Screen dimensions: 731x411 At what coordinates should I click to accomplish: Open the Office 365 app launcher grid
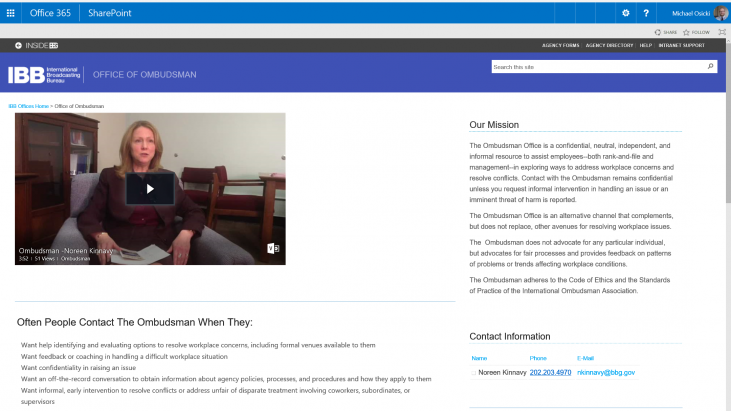tap(10, 13)
